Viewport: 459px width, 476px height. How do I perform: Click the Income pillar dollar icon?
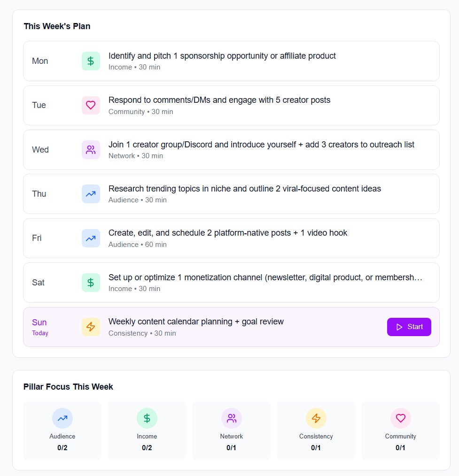click(x=147, y=418)
